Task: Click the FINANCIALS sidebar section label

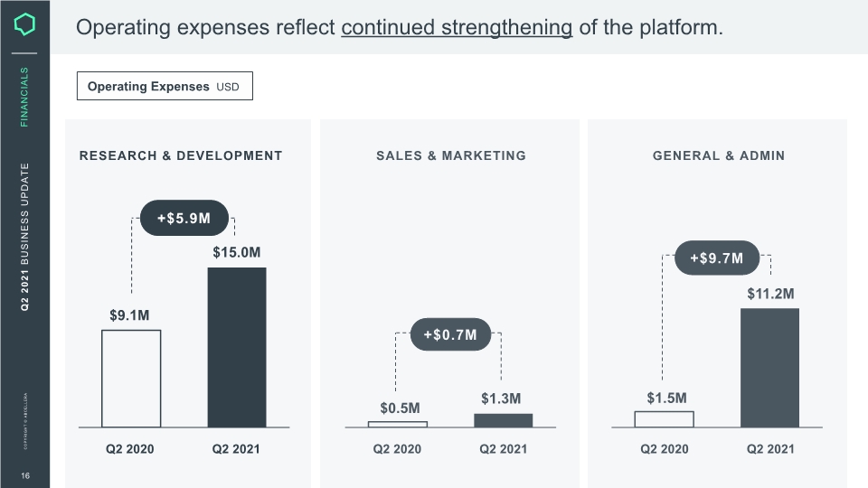Action: tap(24, 97)
